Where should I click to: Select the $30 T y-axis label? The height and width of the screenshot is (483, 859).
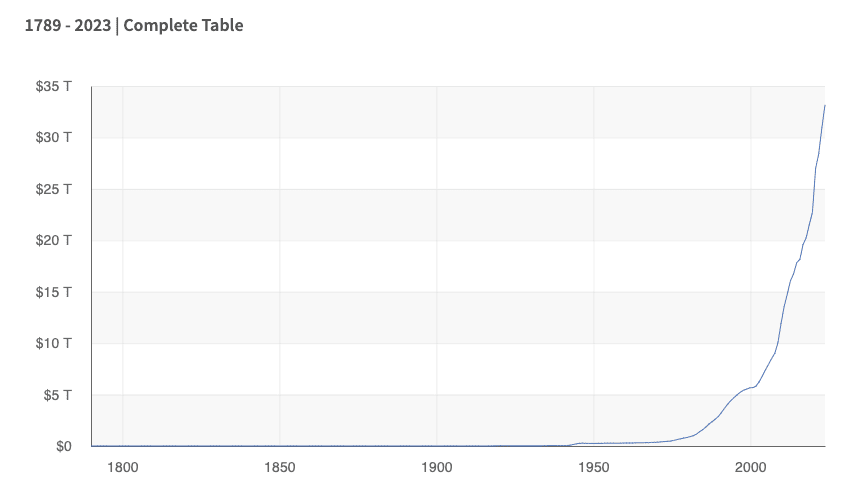pyautogui.click(x=54, y=137)
